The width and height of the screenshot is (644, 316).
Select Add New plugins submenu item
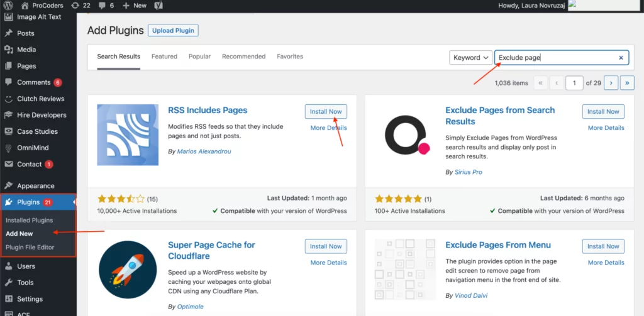[19, 234]
